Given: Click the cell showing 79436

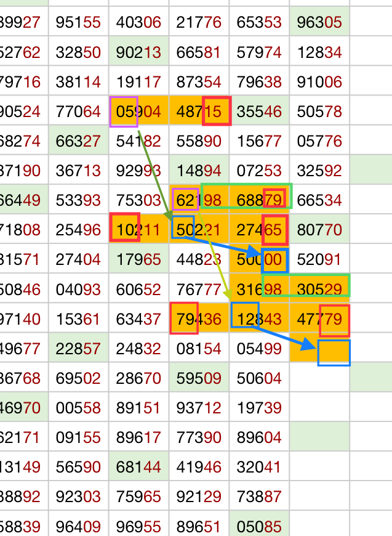Looking at the screenshot, I should pos(199,318).
